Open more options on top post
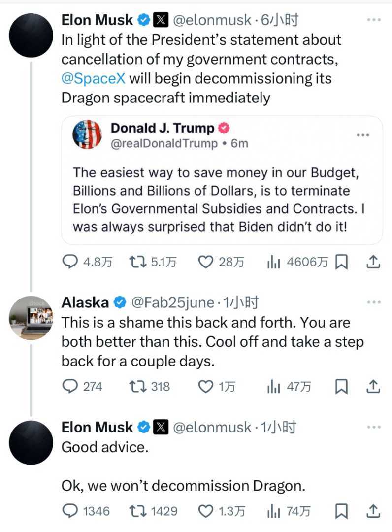The width and height of the screenshot is (392, 532). [x=374, y=20]
